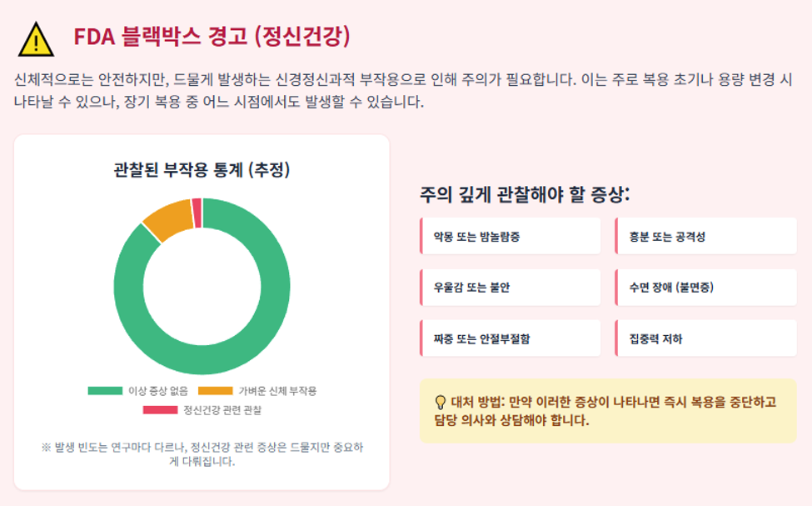Click the 이상 증상 없음 legend label

coord(158,391)
